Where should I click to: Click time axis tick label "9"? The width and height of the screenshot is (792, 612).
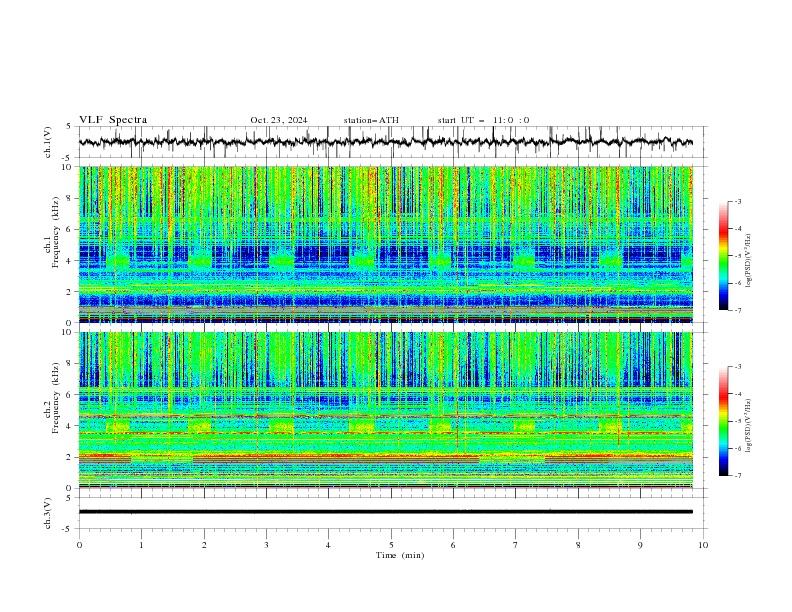click(x=640, y=545)
